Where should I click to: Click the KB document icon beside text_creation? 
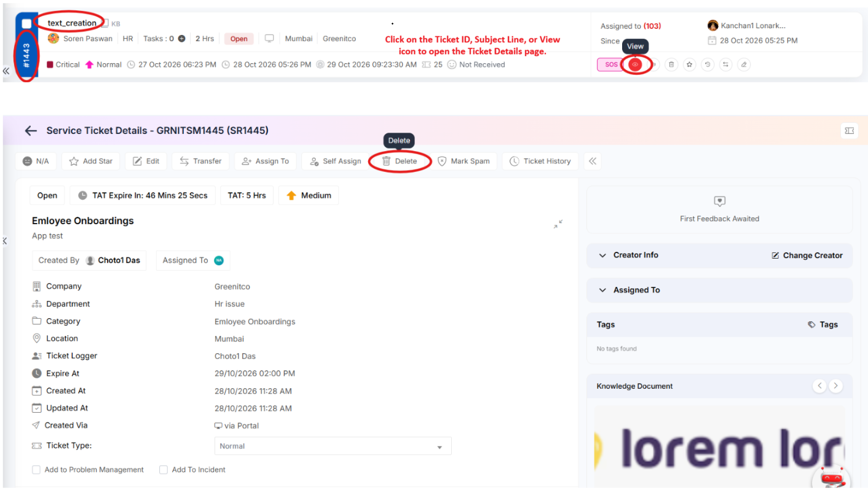tap(105, 23)
